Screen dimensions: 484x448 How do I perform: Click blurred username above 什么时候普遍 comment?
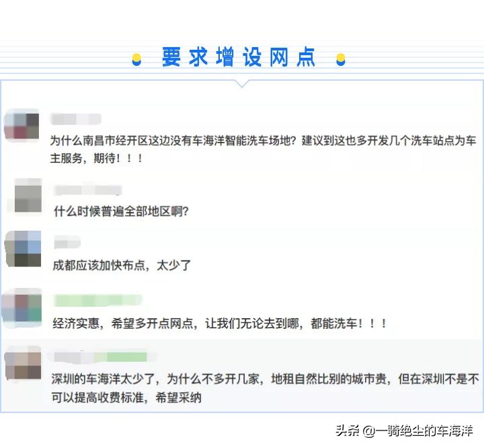(x=88, y=190)
